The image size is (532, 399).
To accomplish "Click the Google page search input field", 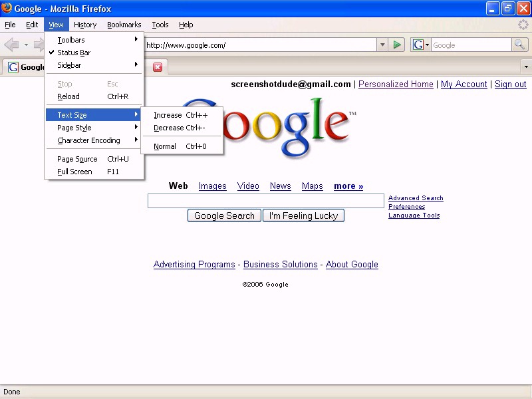I will coord(266,201).
